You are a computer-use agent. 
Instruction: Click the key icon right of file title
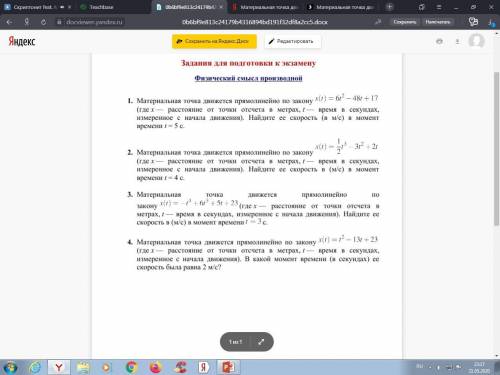pyautogui.click(x=378, y=22)
